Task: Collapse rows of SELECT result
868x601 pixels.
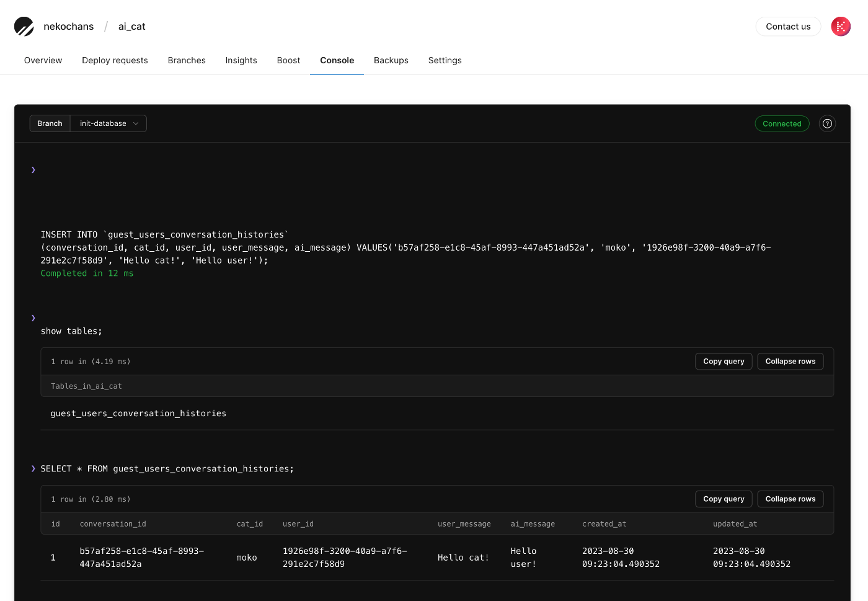Action: pos(790,499)
